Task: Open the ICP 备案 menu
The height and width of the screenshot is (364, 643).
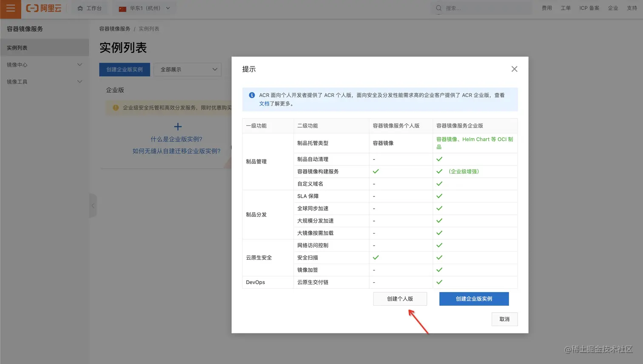Action: coord(589,8)
